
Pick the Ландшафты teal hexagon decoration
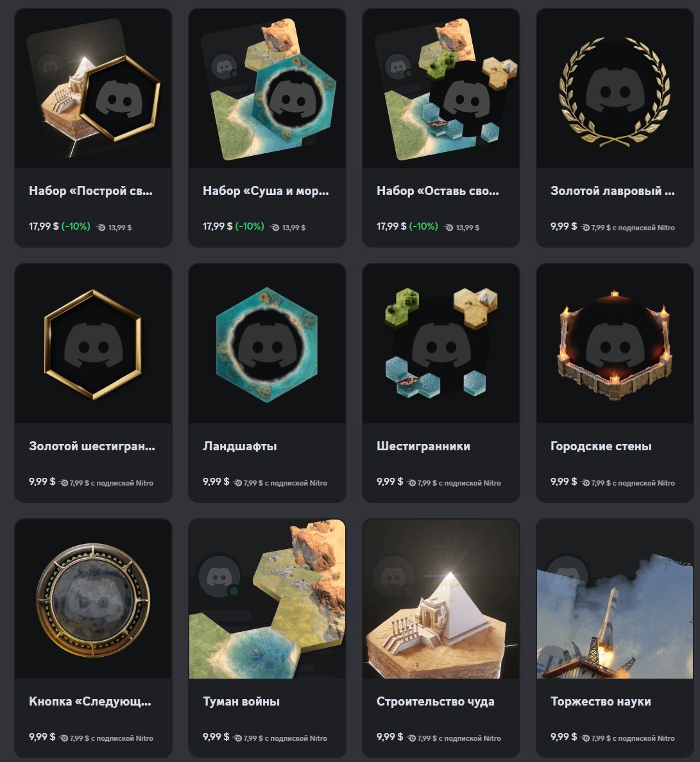point(267,344)
